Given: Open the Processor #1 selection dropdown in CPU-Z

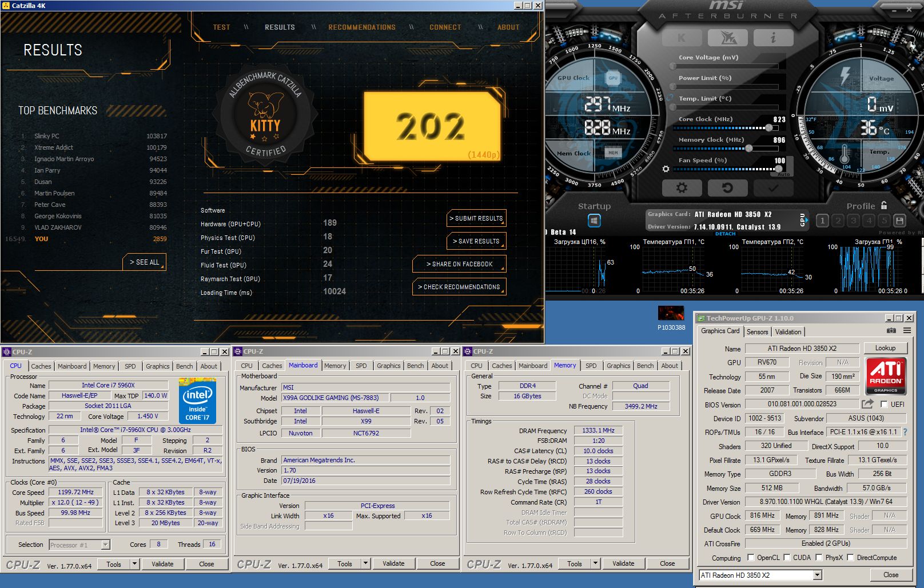Looking at the screenshot, I should [x=79, y=545].
